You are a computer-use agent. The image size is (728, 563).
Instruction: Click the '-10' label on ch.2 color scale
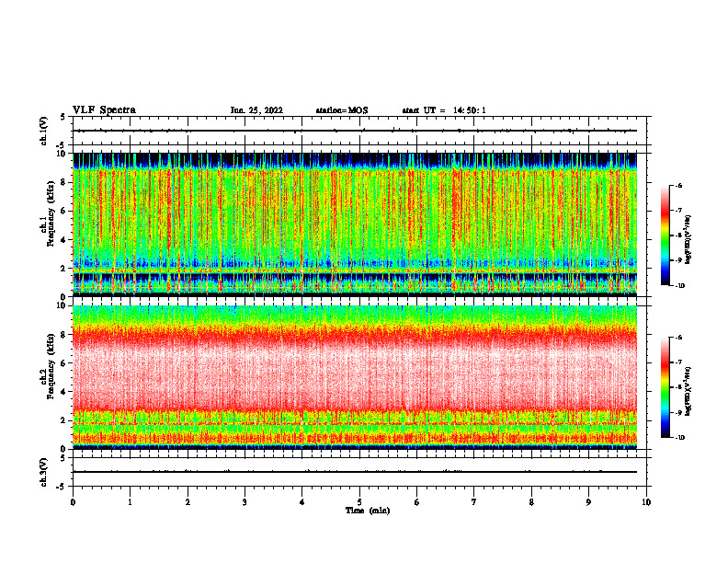[x=679, y=437]
